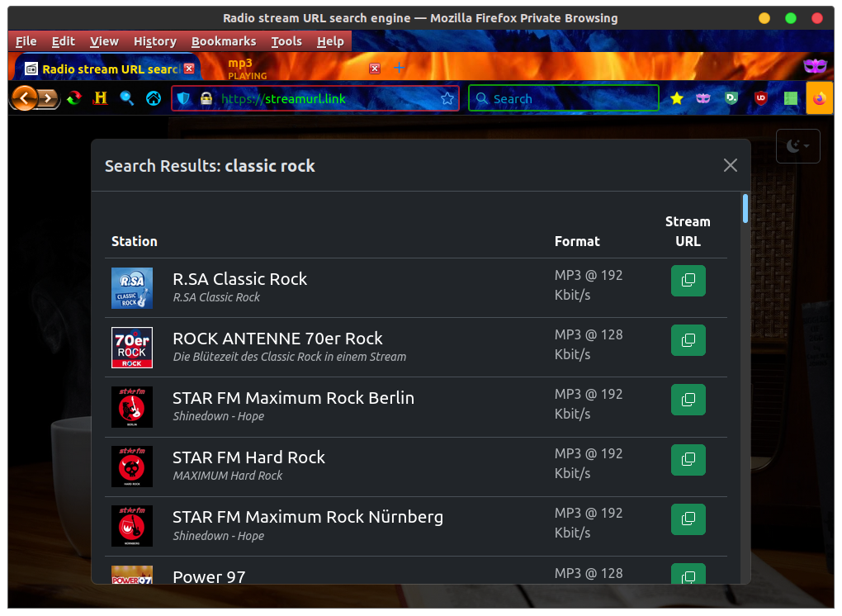This screenshot has height=616, width=842.
Task: Copy stream URL for STAR FM Hard Rock
Action: click(688, 459)
